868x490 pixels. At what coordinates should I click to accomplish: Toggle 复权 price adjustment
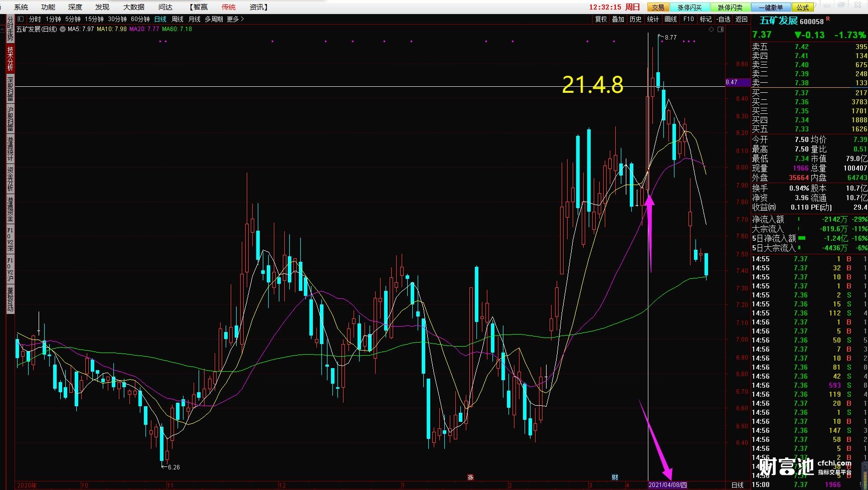[x=601, y=19]
